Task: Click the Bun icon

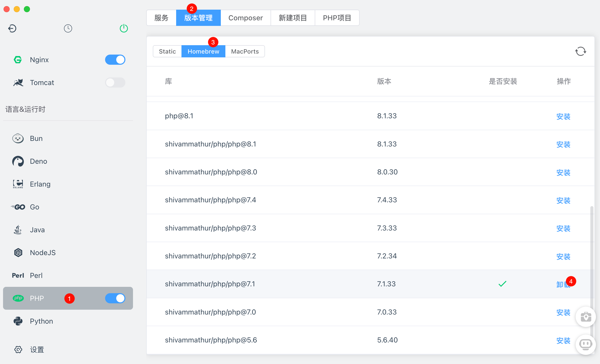Action: tap(18, 138)
